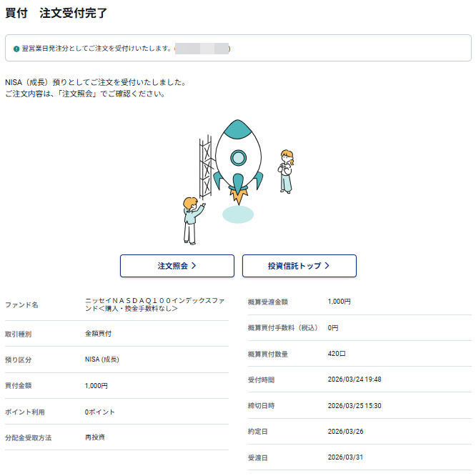This screenshot has width=476, height=476.
Task: Click the 再投資 distribution method value
Action: point(94,437)
